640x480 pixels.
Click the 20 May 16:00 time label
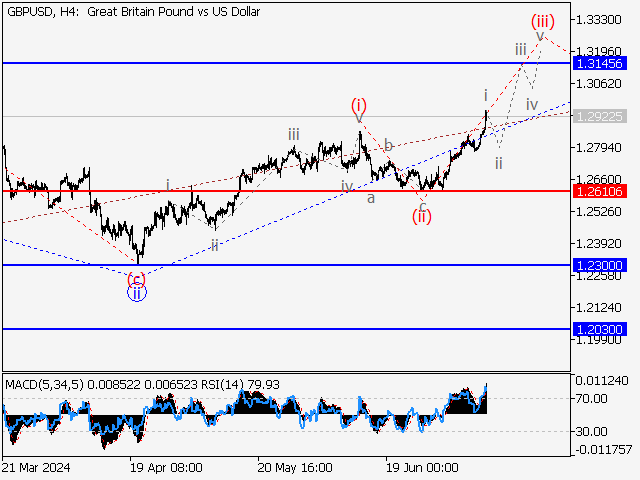pos(295,467)
